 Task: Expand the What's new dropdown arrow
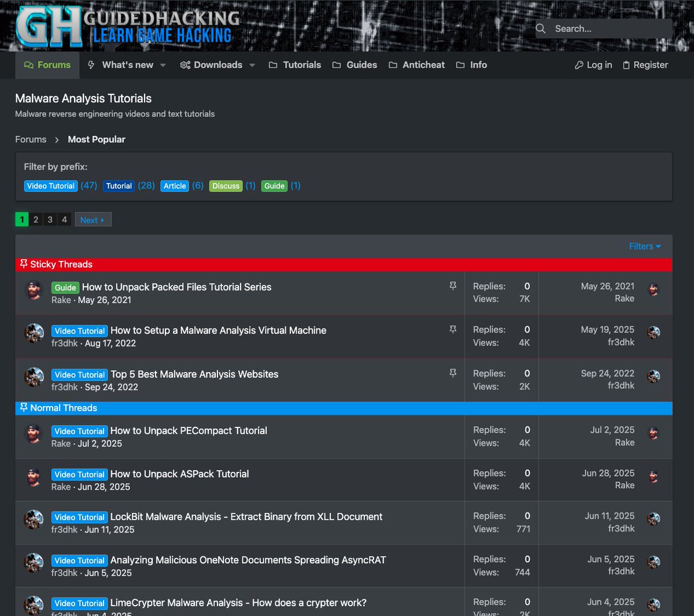click(163, 65)
